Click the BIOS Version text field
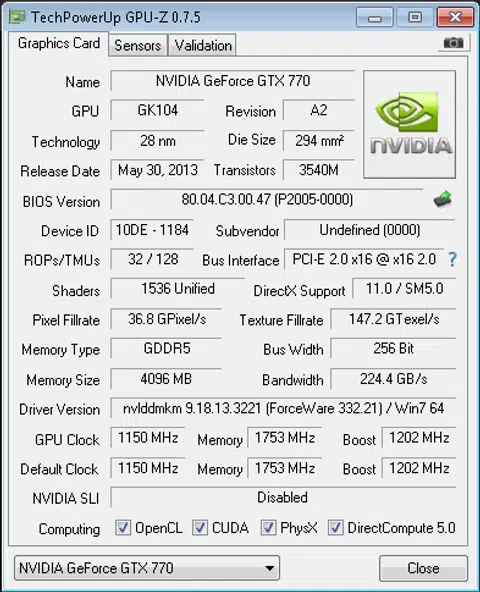The height and width of the screenshot is (592, 480). pos(267,199)
